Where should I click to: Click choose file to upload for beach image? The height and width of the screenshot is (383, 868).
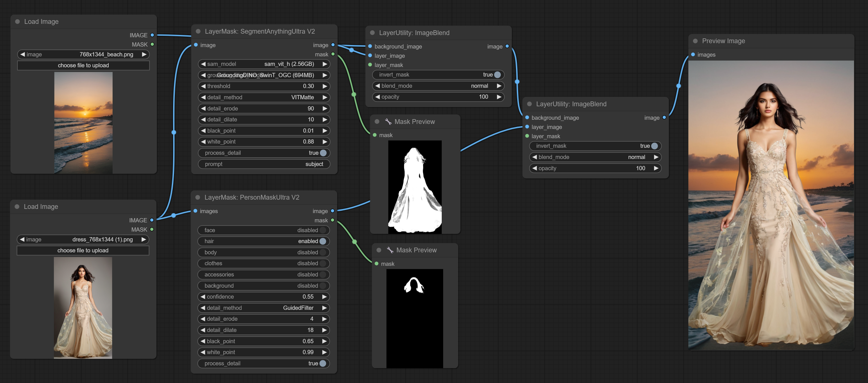(83, 65)
